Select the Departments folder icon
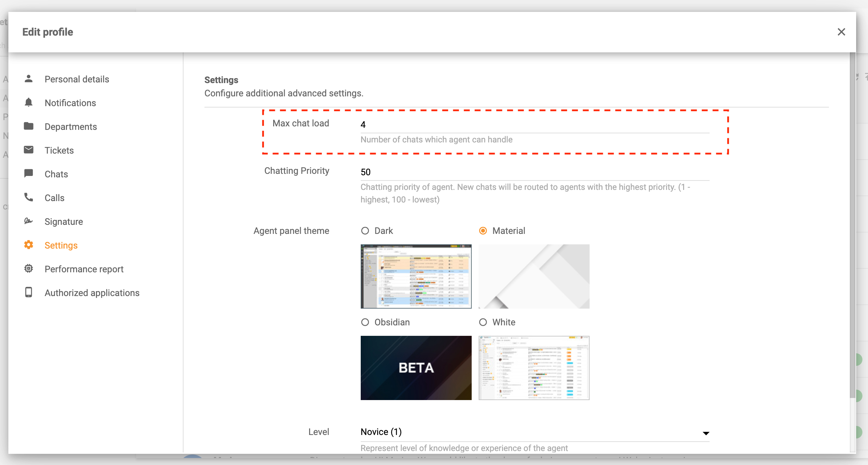The height and width of the screenshot is (465, 868). (x=29, y=126)
